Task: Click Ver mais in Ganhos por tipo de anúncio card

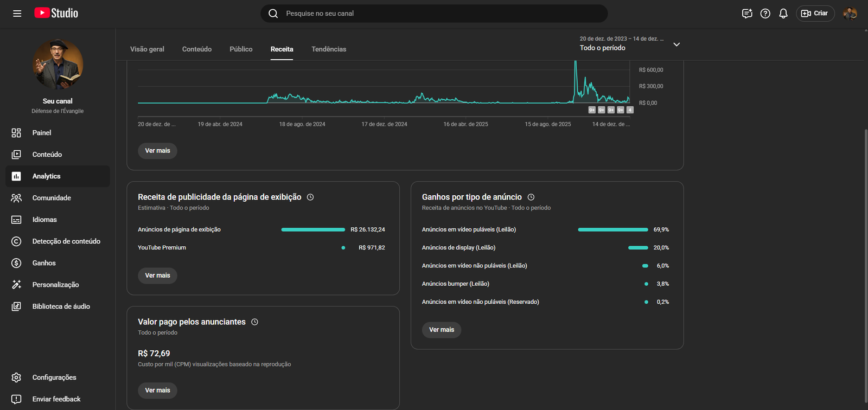Action: tap(442, 330)
